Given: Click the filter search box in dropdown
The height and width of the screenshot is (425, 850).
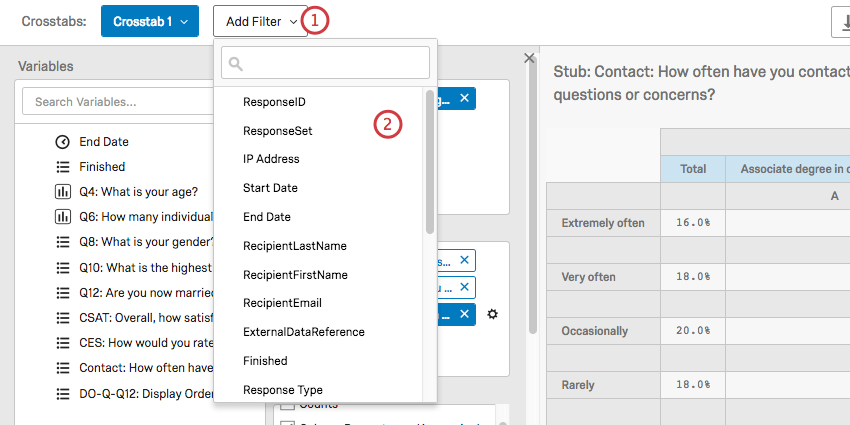Looking at the screenshot, I should (x=326, y=63).
